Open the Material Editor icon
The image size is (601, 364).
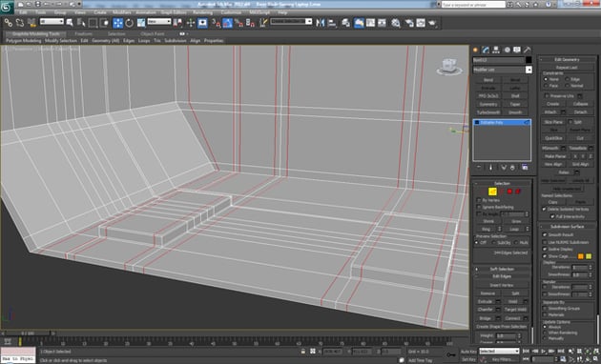click(396, 23)
